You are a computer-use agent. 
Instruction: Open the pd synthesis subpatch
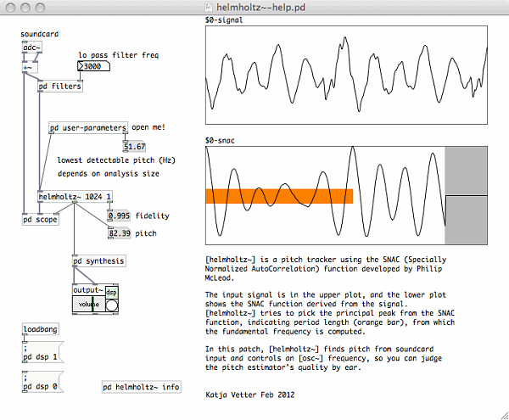coord(99,261)
